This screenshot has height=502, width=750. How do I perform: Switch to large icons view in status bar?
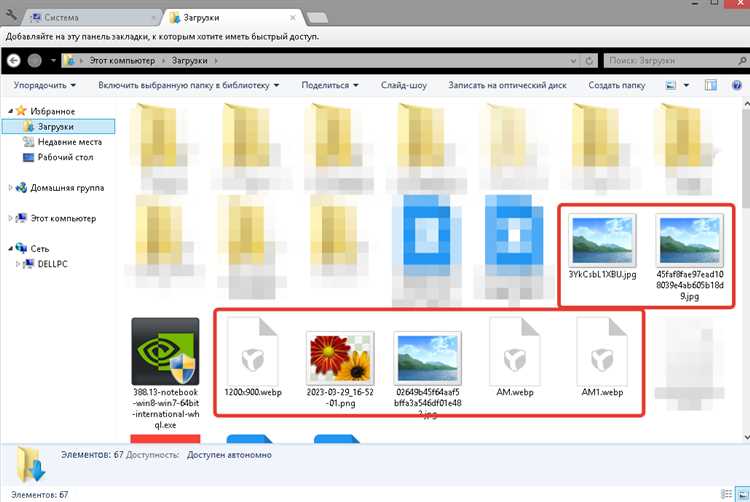pos(743,494)
